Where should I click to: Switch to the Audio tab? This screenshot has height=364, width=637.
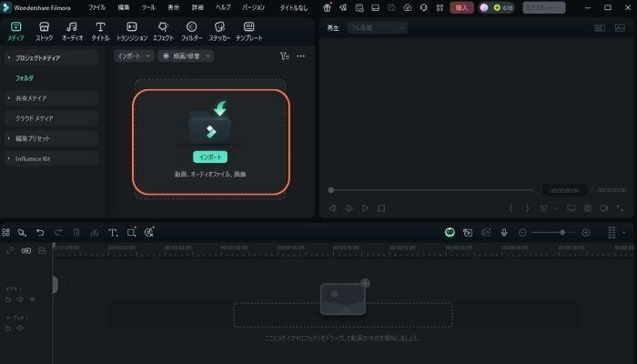[72, 31]
